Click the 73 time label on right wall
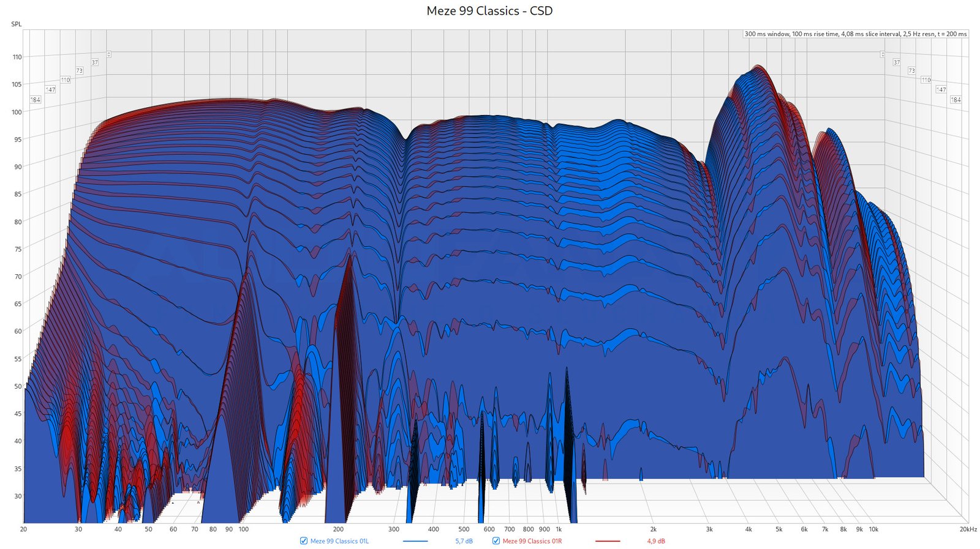The height and width of the screenshot is (549, 980). pyautogui.click(x=911, y=71)
